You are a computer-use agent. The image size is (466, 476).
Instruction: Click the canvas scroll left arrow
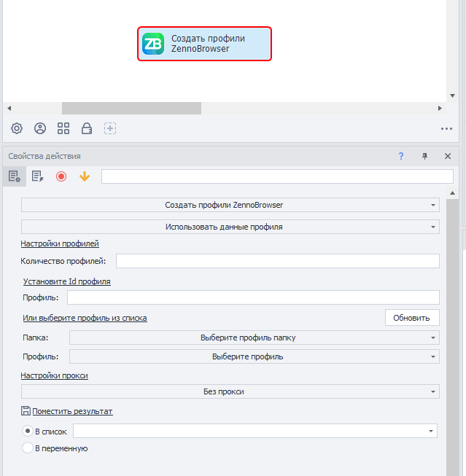click(x=9, y=108)
